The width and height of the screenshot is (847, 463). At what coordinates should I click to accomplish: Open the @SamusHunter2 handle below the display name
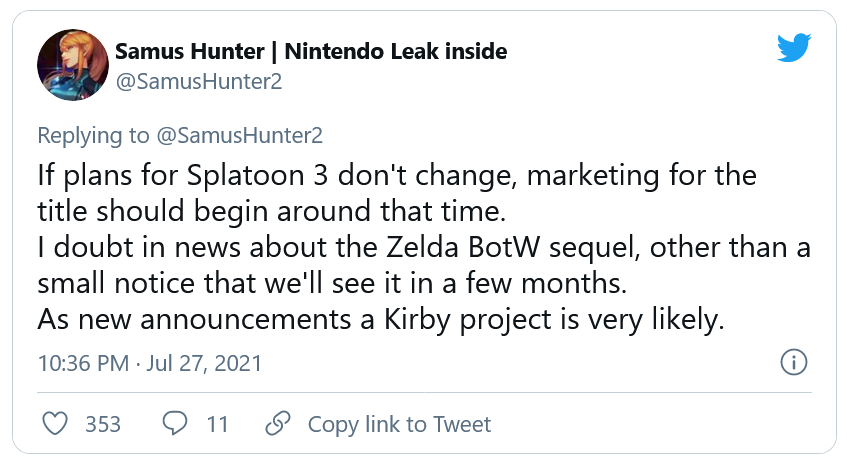tap(198, 82)
